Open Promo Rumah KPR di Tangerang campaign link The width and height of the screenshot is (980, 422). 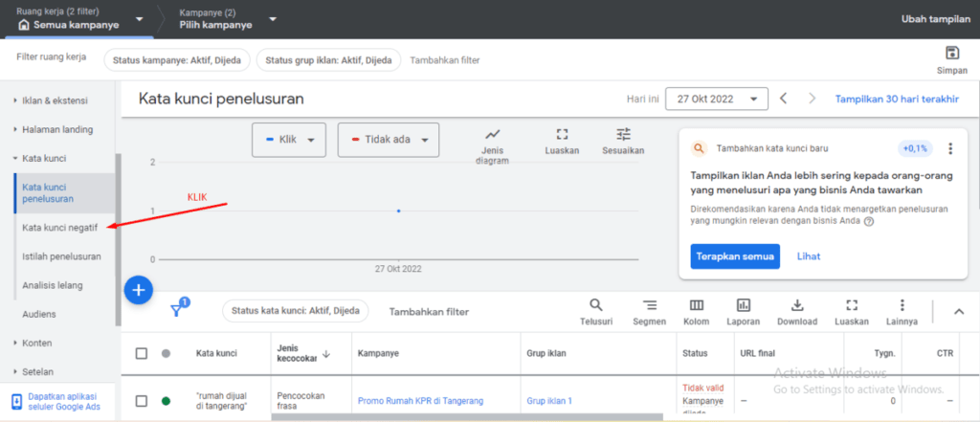[420, 401]
